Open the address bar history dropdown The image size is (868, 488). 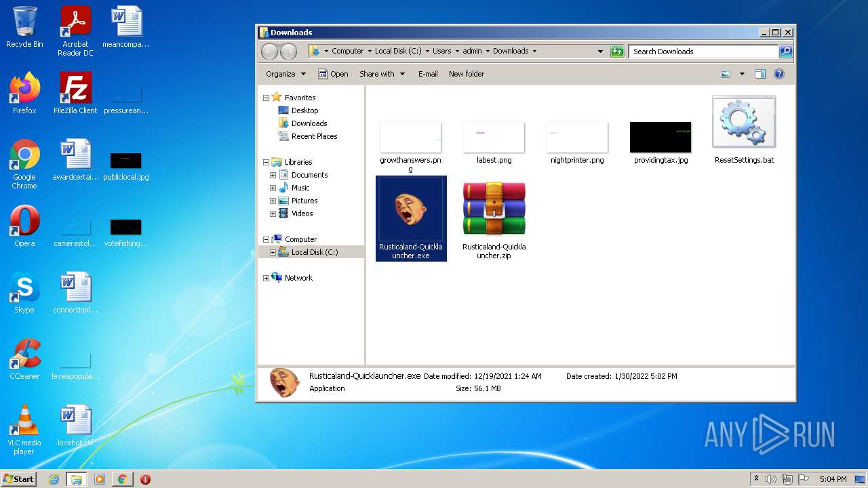pos(600,52)
